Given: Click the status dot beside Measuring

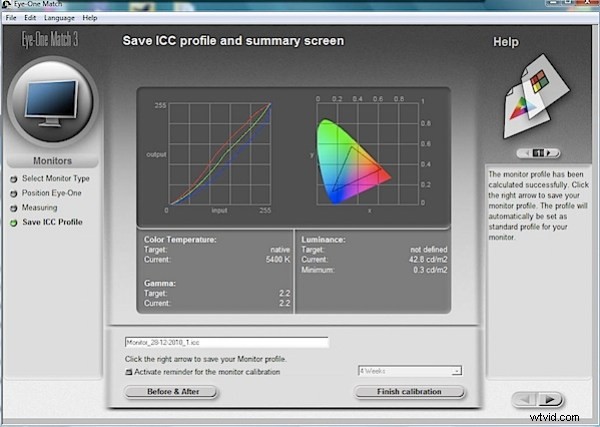Looking at the screenshot, I should pyautogui.click(x=14, y=208).
